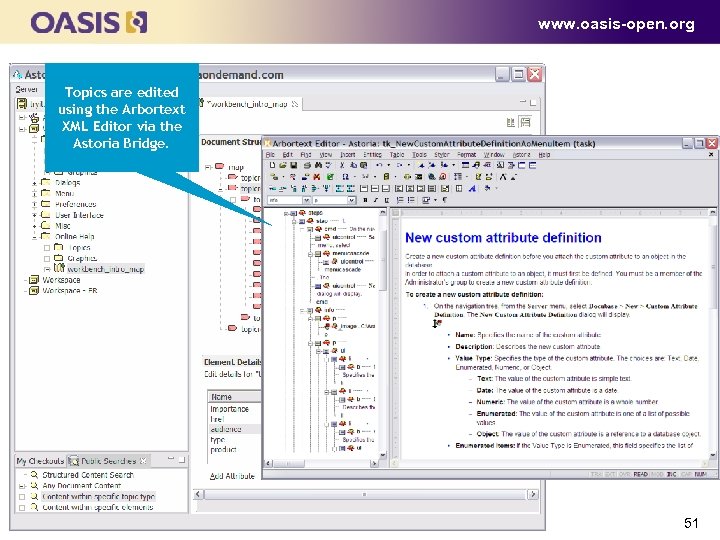
Task: Click the Print icon in Arbortext toolbar
Action: click(307, 165)
